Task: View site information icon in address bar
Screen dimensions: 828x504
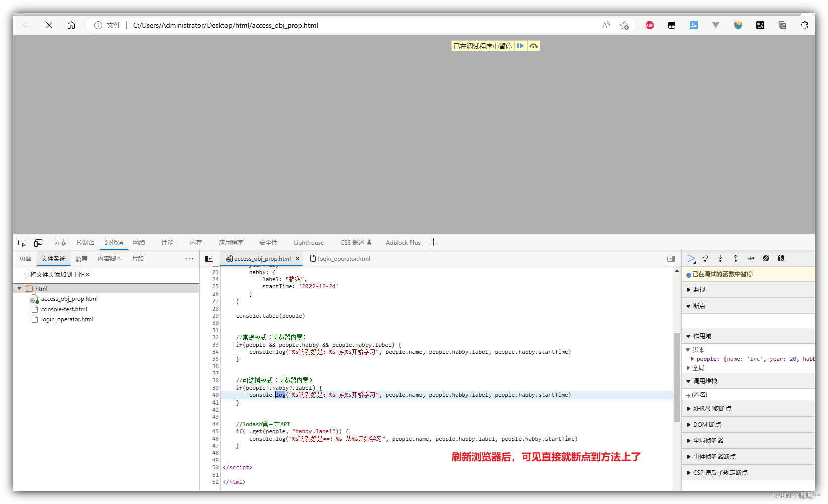Action: point(98,25)
